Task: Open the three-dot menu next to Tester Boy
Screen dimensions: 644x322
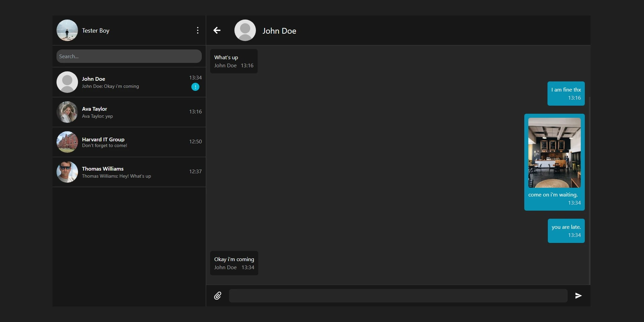Action: [197, 30]
